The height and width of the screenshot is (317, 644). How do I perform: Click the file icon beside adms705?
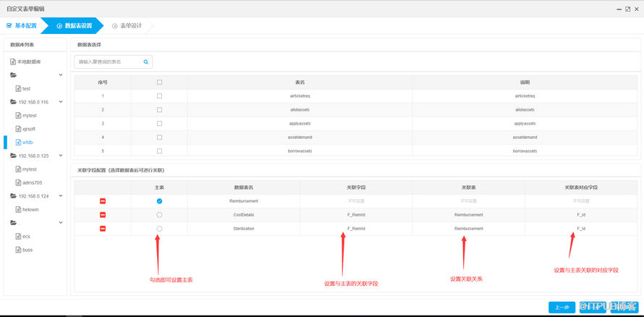[18, 182]
